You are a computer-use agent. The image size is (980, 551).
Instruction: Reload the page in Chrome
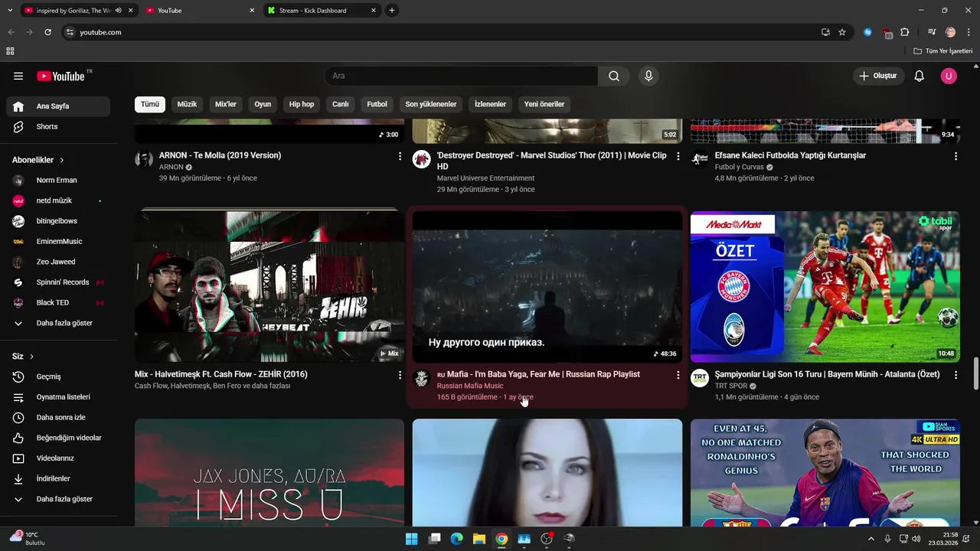coord(47,32)
